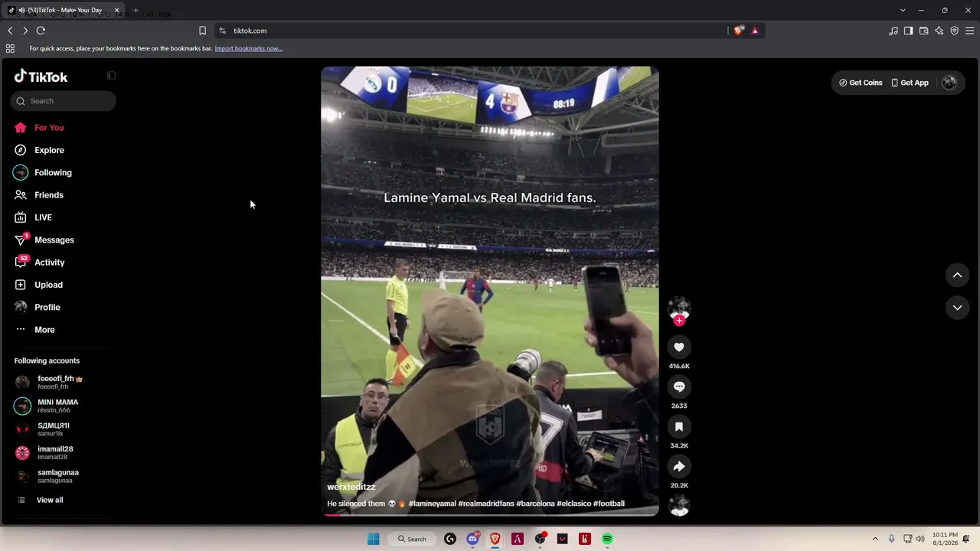Bookmark this page in the toolbar

click(202, 31)
